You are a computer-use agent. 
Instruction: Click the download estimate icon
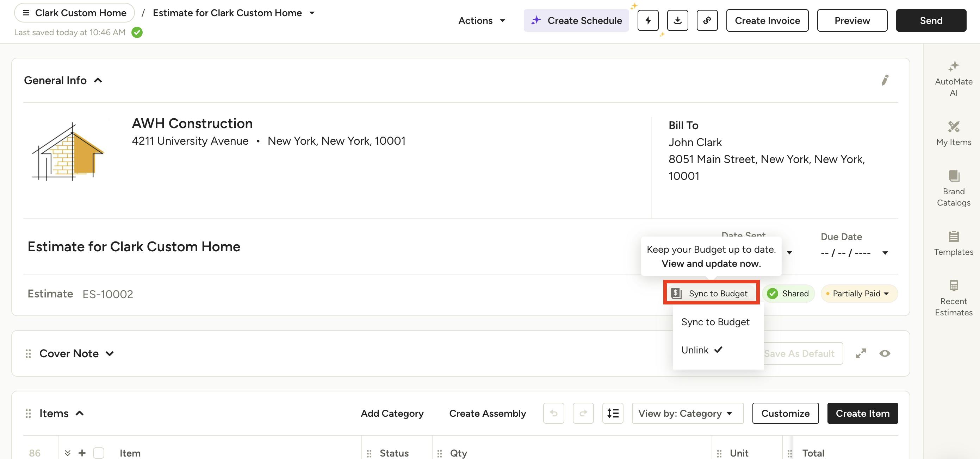[677, 20]
